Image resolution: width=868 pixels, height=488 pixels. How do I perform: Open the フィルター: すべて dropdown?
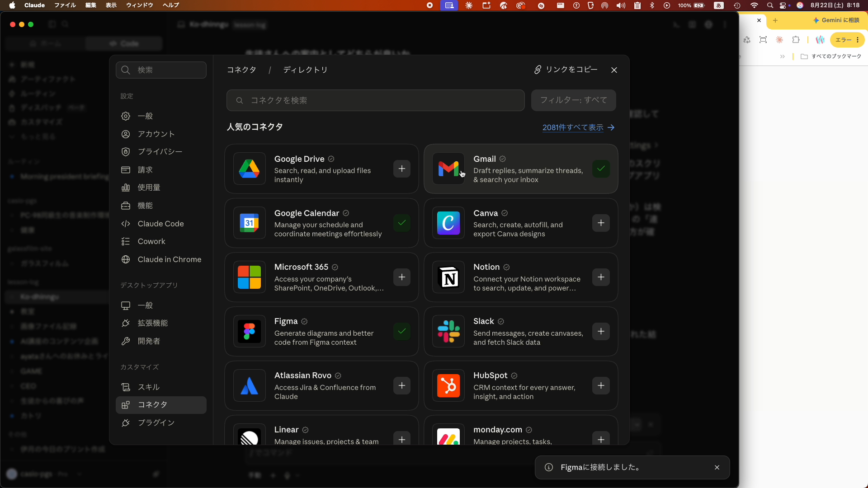pyautogui.click(x=574, y=100)
